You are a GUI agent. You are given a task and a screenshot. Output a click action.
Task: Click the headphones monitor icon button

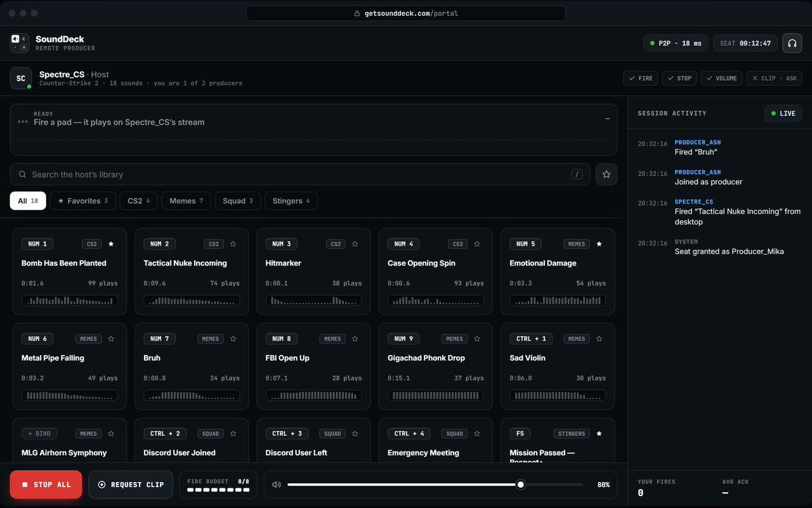(792, 43)
